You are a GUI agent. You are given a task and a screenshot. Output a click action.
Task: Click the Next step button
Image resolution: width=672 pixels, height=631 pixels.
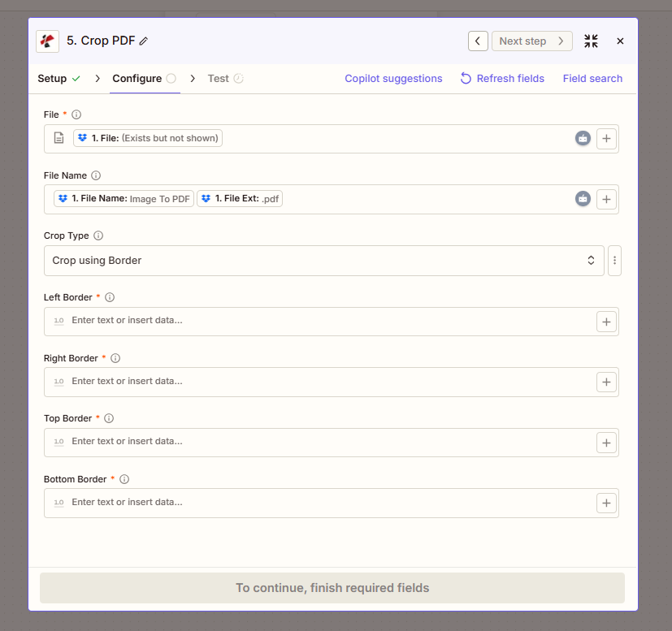(531, 41)
